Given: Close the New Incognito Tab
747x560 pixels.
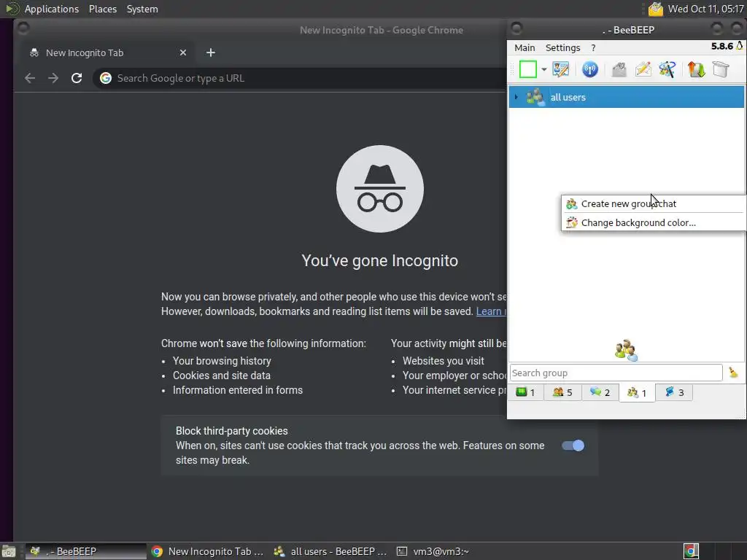Looking at the screenshot, I should coord(183,52).
